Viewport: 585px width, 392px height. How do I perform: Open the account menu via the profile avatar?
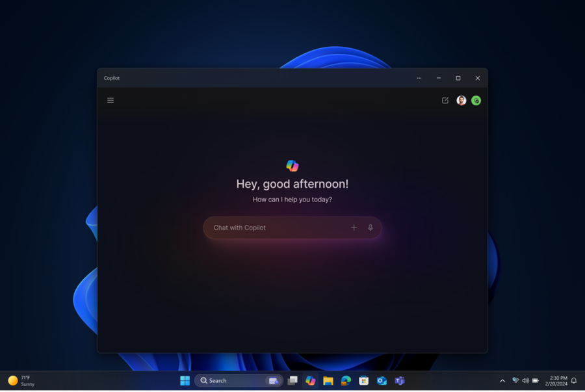click(461, 100)
